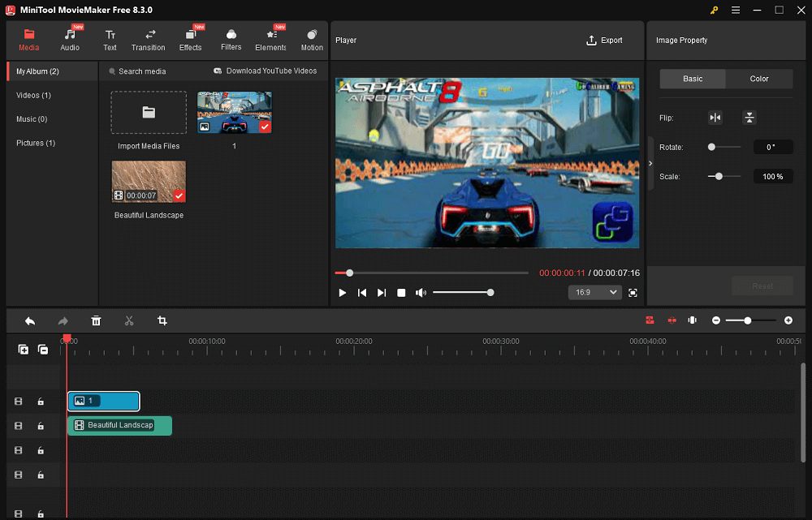Open the Transition tab
Screen dimensions: 812x520
(x=148, y=40)
